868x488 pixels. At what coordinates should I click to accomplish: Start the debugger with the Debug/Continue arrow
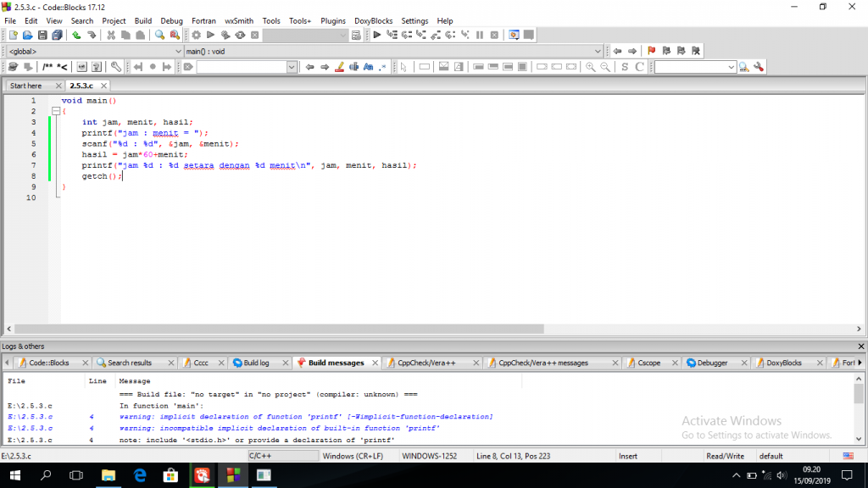pos(377,35)
